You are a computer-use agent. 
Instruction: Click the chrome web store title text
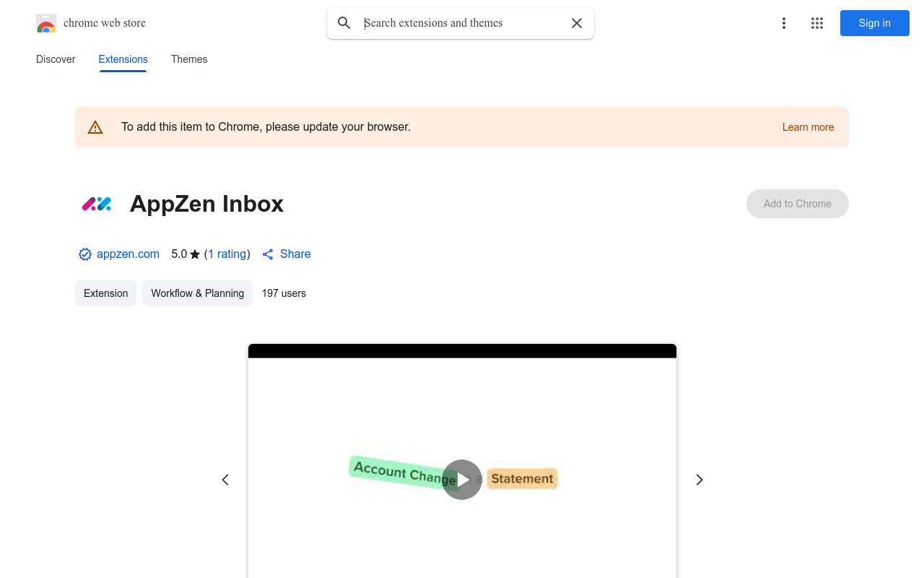tap(105, 23)
